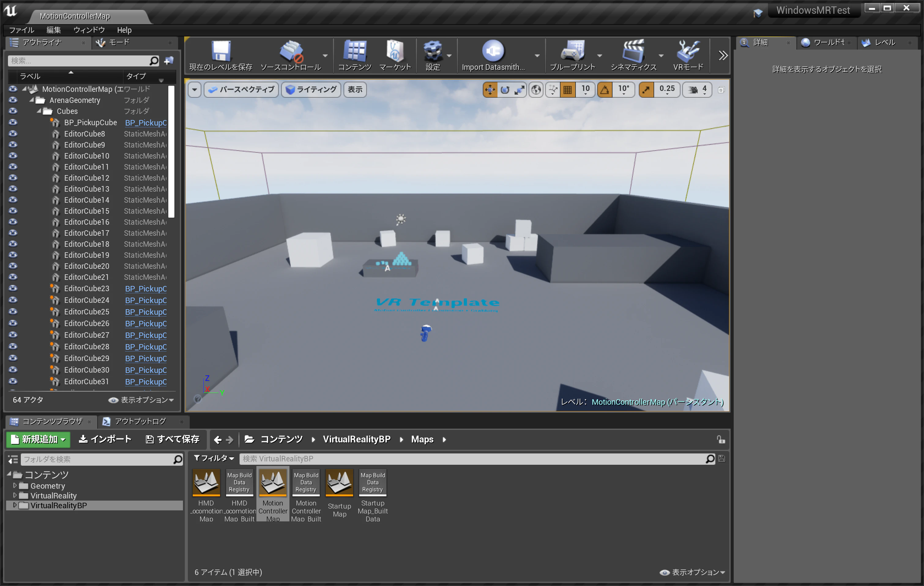Click the Save All button

pyautogui.click(x=173, y=439)
